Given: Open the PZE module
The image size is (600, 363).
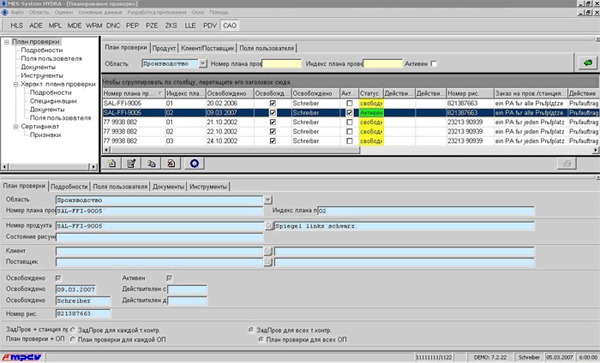Looking at the screenshot, I should pyautogui.click(x=152, y=26).
